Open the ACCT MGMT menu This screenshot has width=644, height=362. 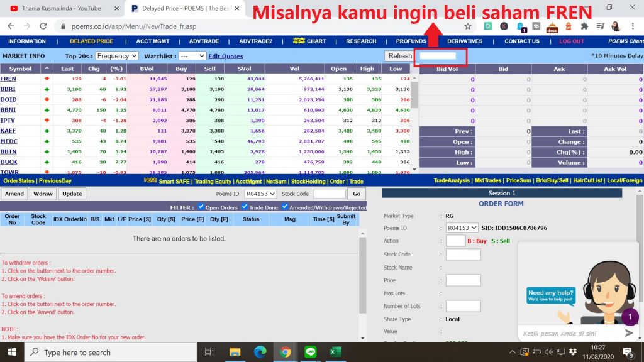[x=153, y=41]
